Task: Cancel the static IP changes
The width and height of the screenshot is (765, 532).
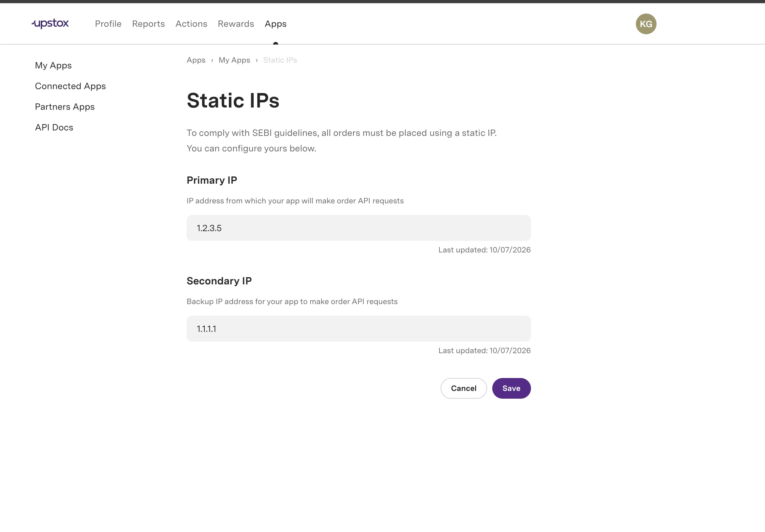Action: point(464,388)
